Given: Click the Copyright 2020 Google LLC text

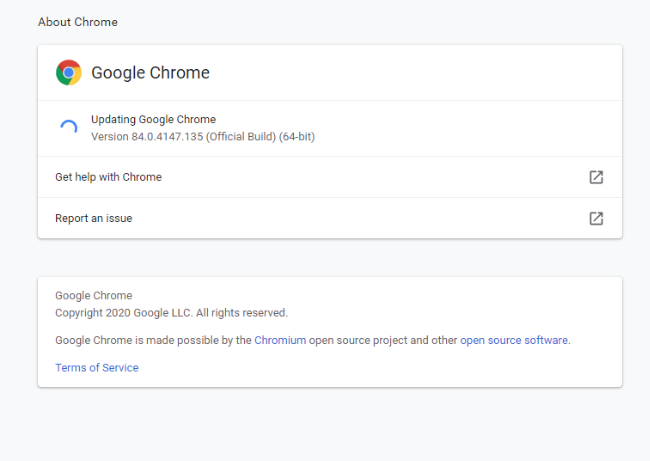Looking at the screenshot, I should (123, 313).
